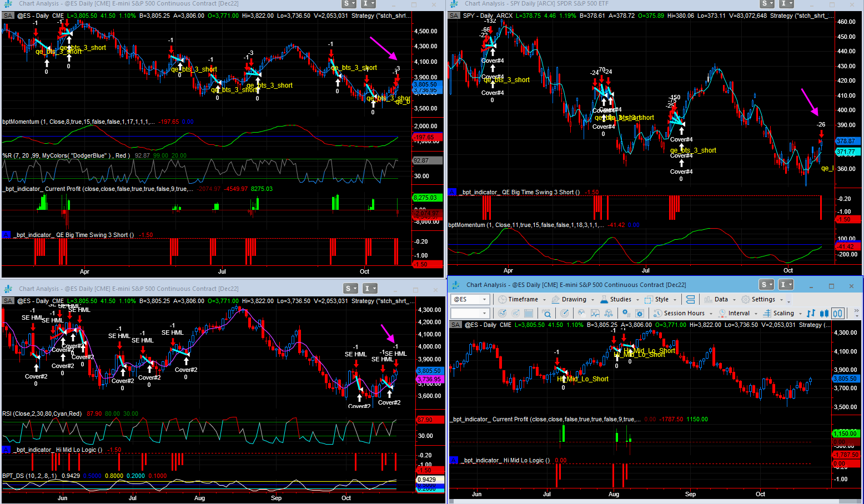Image resolution: width=864 pixels, height=504 pixels.
Task: Click the Data bar-chart icon
Action: click(708, 299)
